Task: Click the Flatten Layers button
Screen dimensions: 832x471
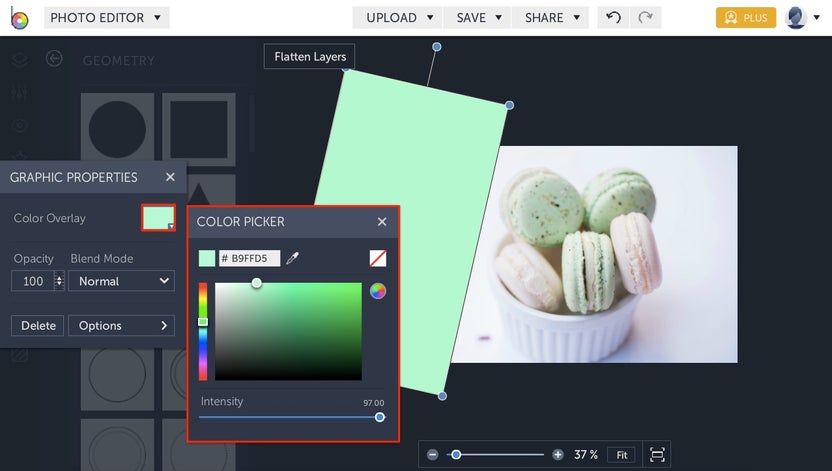Action: click(309, 56)
